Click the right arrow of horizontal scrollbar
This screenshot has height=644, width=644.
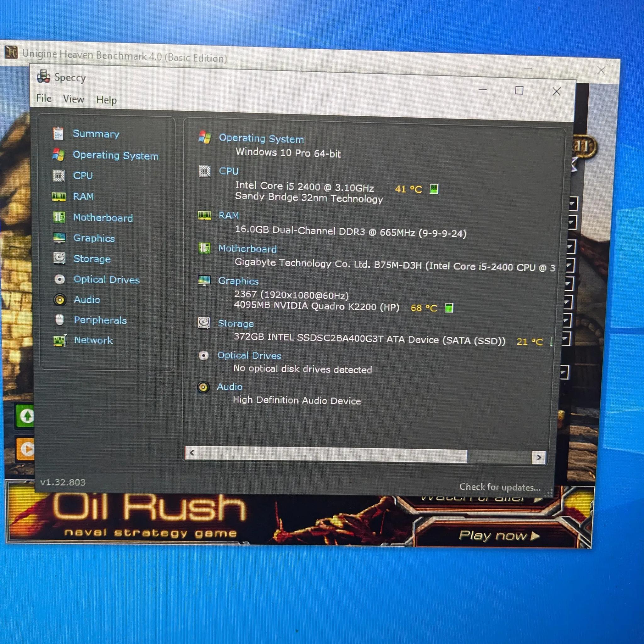[539, 458]
